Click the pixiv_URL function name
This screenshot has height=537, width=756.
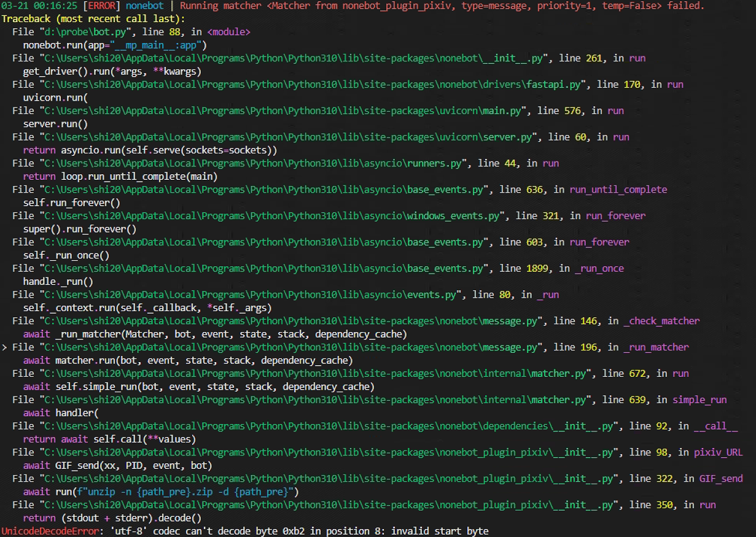[x=718, y=453]
